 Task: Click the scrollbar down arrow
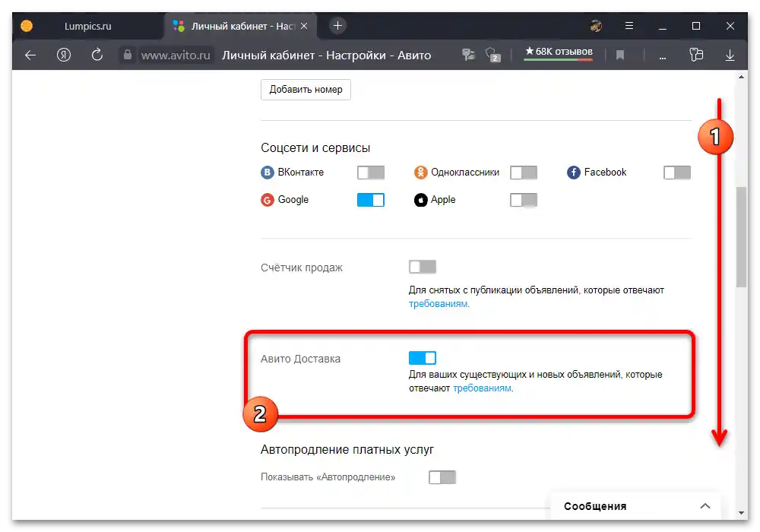pos(741,513)
